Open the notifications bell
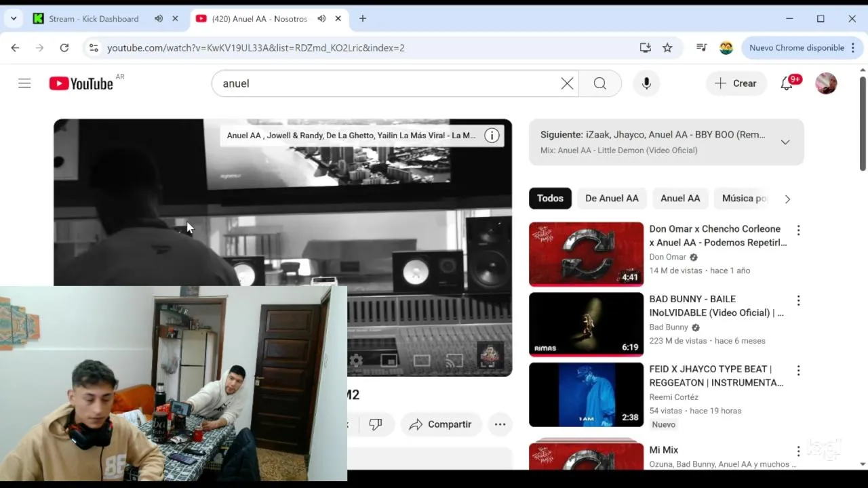This screenshot has width=868, height=488. (x=787, y=83)
